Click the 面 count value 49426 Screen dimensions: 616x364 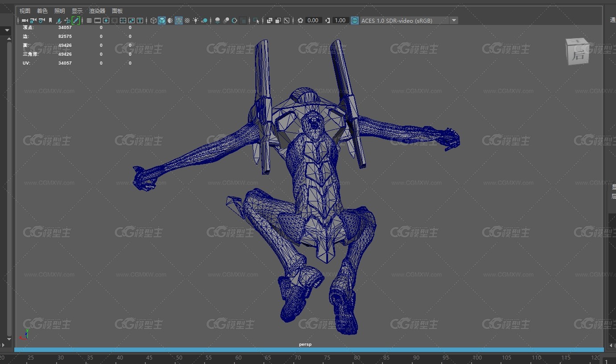click(65, 45)
